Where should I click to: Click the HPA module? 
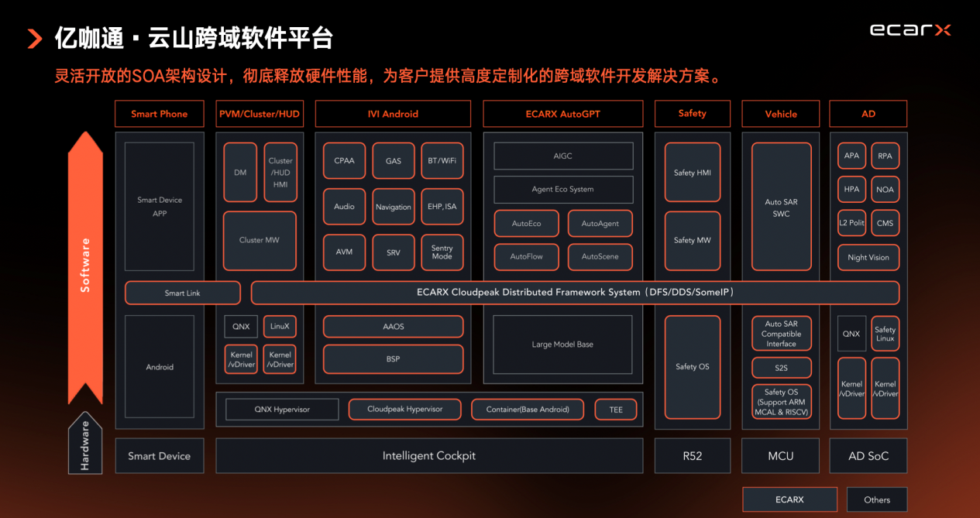[x=851, y=190]
